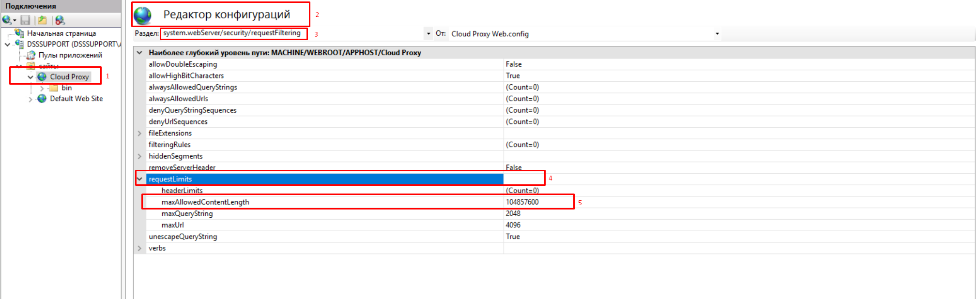Collapse the Наиболее глубокий уровень пути group
The width and height of the screenshot is (980, 299).
tap(140, 52)
